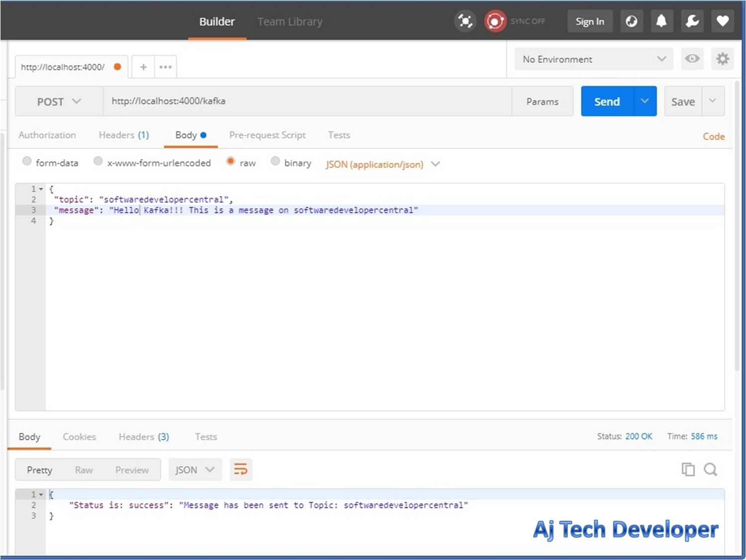Viewport: 746px width, 560px height.
Task: Collapse line 1 of the request body
Action: (40, 189)
